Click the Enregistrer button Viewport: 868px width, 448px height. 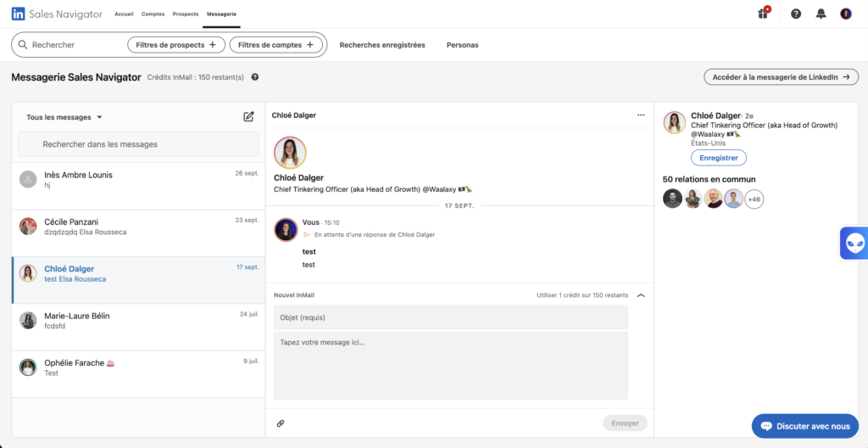point(719,158)
